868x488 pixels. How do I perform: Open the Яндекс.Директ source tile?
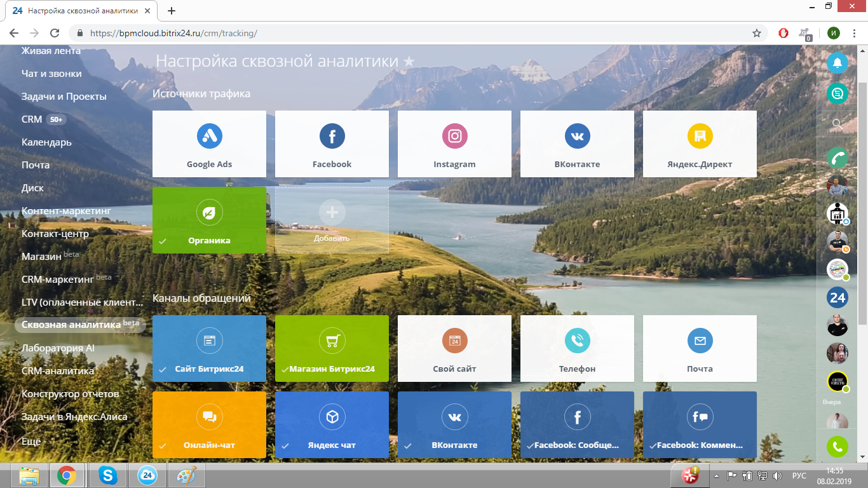[x=700, y=144]
